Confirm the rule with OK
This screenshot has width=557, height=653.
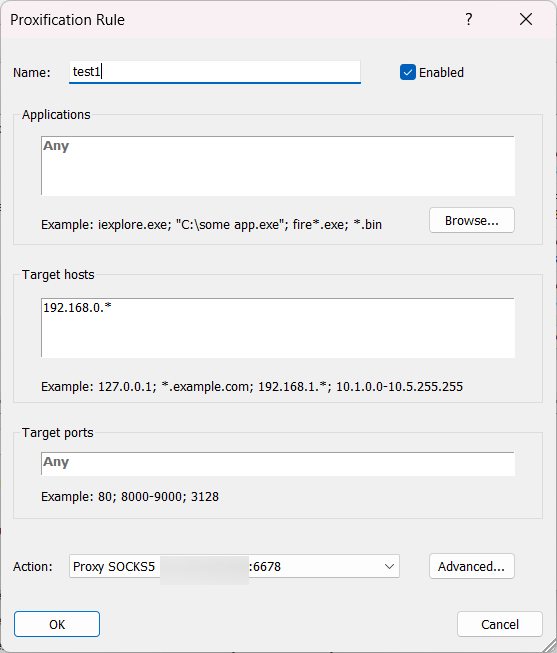[57, 624]
